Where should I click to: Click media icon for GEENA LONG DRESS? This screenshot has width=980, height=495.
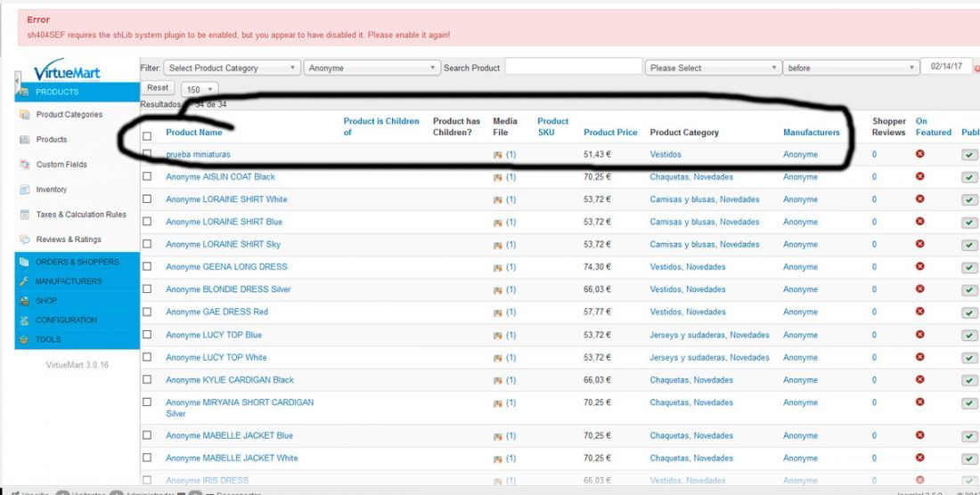(497, 267)
